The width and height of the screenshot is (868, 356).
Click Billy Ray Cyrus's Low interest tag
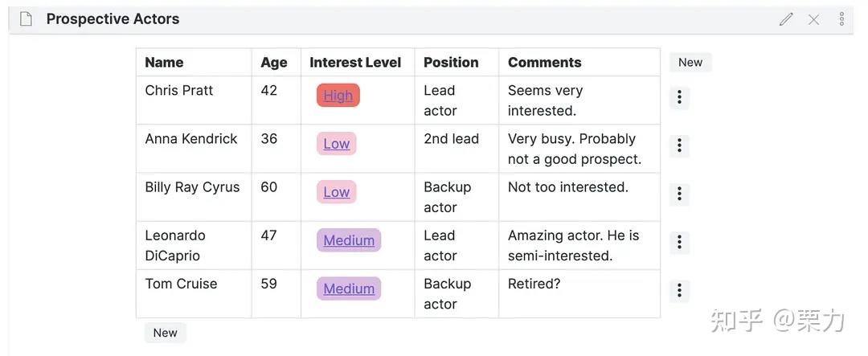(337, 192)
